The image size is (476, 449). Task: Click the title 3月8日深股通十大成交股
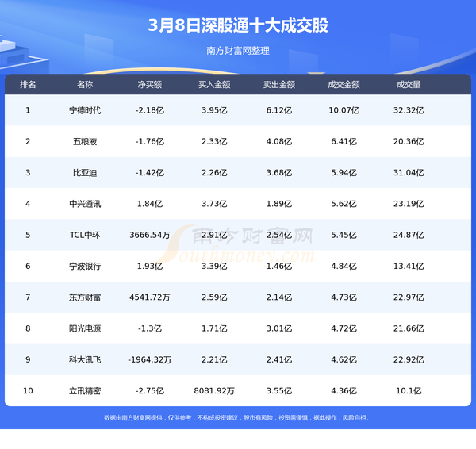pyautogui.click(x=238, y=25)
